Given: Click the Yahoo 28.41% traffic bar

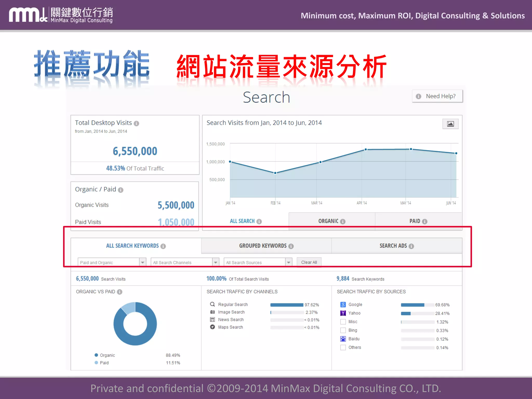Looking at the screenshot, I should click(417, 313).
